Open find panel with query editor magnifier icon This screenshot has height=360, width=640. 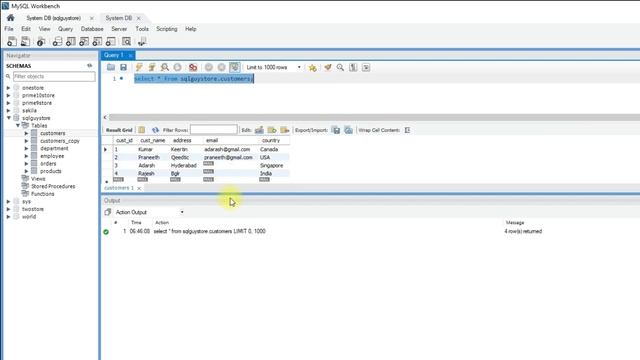tap(340, 67)
